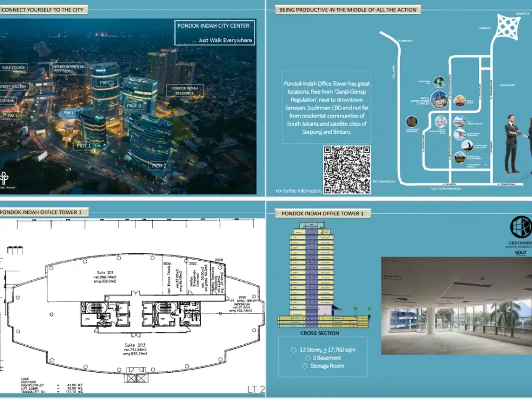The height and width of the screenshot is (399, 532).
Task: Click the PIOT 1 building label
Action: coord(84,145)
